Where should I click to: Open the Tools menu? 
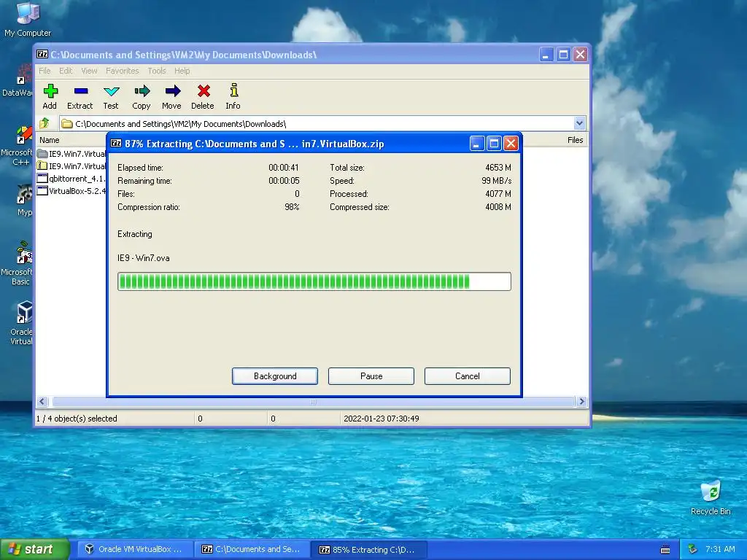click(x=157, y=71)
